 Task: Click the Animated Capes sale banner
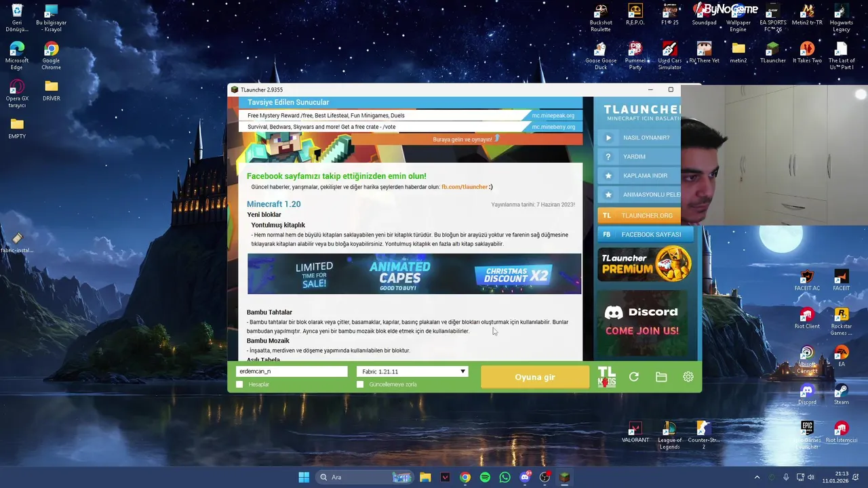[414, 274]
